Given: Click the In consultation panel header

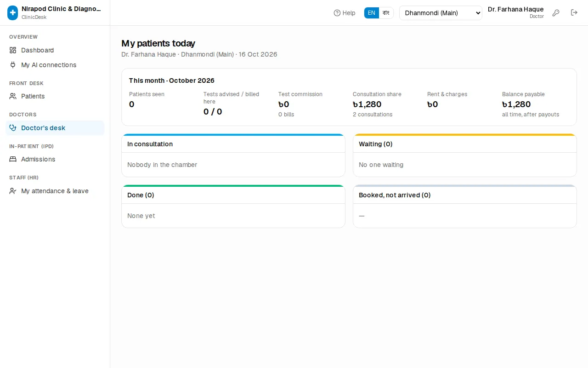Looking at the screenshot, I should point(233,144).
